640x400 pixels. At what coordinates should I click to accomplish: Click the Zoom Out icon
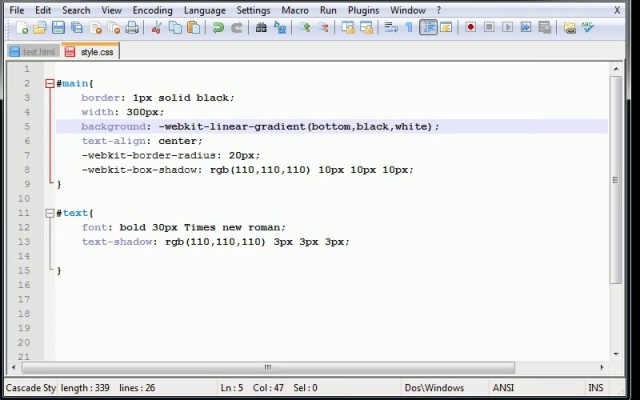(323, 27)
